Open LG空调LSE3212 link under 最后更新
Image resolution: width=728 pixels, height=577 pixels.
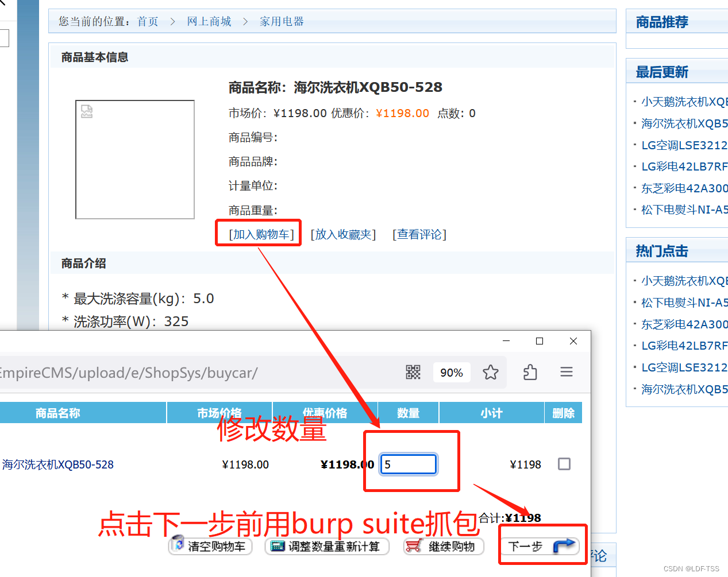tap(684, 145)
